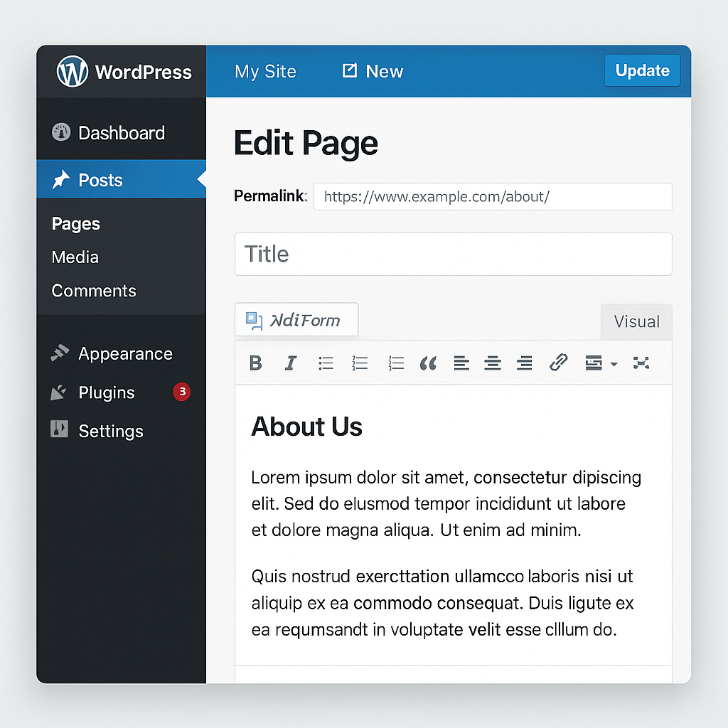Open My Site link
728x728 pixels.
(265, 72)
